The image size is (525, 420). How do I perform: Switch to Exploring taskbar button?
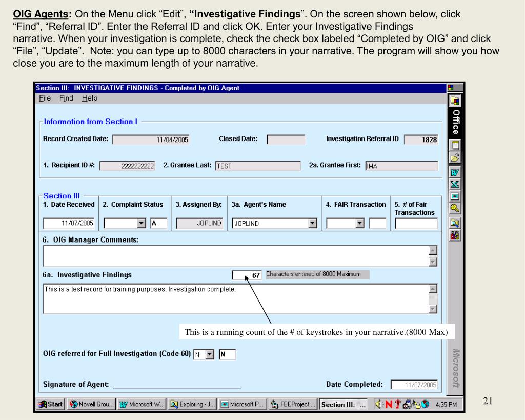click(x=192, y=404)
